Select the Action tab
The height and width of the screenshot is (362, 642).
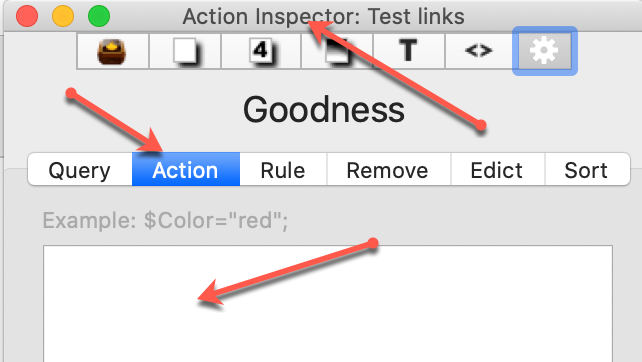point(186,170)
